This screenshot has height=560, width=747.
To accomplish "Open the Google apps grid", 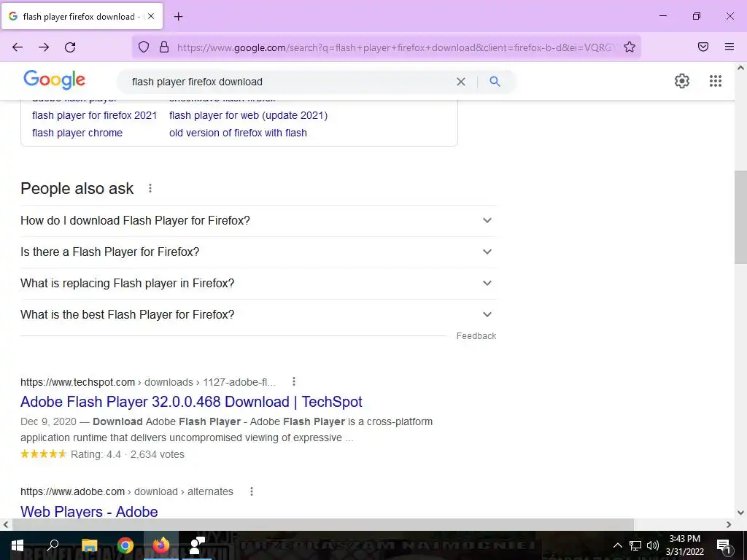I will (716, 81).
